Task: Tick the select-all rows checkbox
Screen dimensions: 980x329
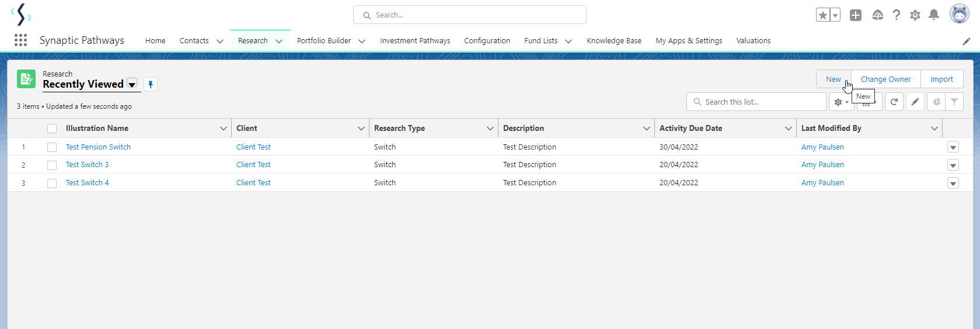Action: 52,129
